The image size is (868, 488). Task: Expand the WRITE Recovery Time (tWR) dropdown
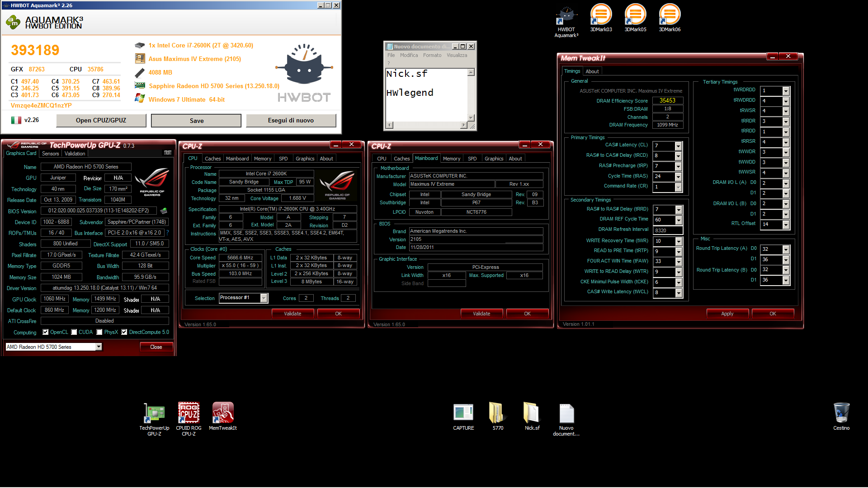point(679,241)
